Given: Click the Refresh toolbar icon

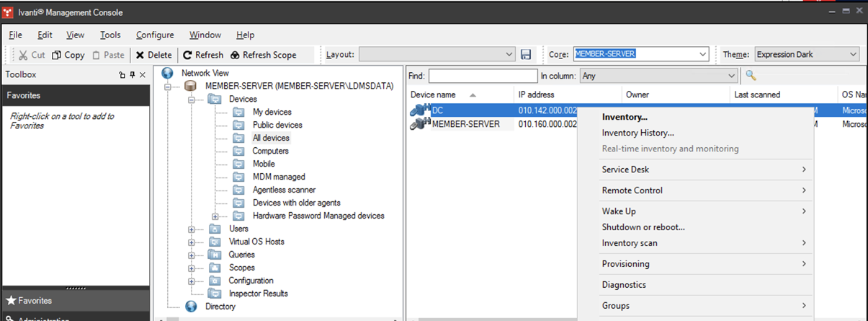Looking at the screenshot, I should (187, 55).
